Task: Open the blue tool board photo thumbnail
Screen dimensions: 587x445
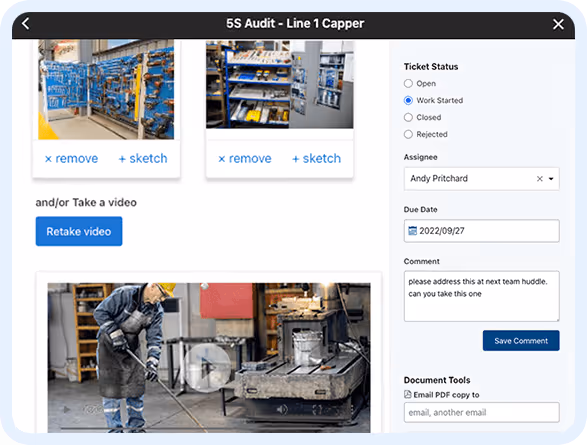Action: 106,89
